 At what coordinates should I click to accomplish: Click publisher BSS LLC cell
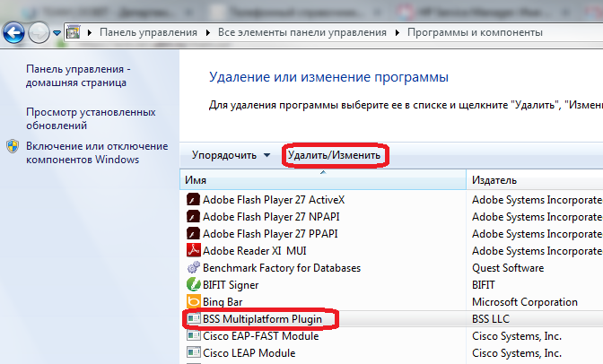pyautogui.click(x=491, y=319)
